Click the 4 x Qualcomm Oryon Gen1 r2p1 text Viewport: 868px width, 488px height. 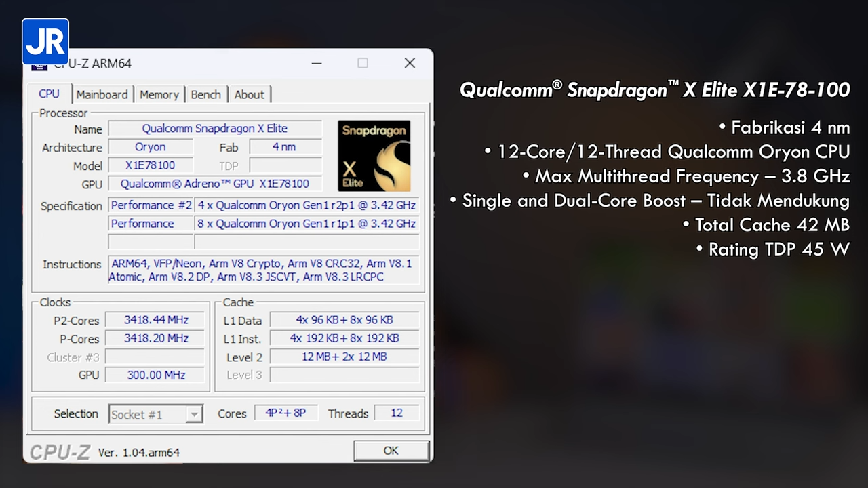(x=307, y=205)
